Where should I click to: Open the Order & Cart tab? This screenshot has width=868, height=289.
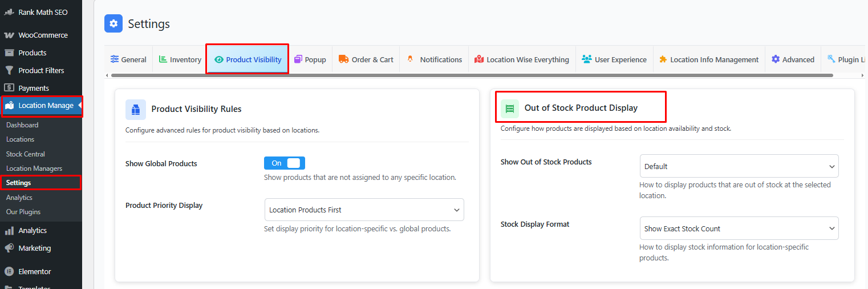(x=366, y=59)
